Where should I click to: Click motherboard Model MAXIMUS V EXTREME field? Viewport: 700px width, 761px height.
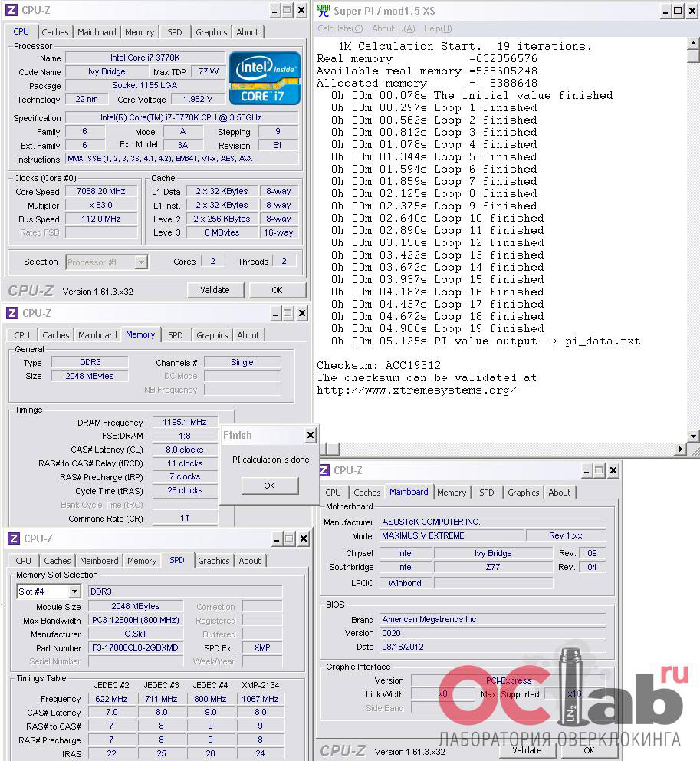452,535
